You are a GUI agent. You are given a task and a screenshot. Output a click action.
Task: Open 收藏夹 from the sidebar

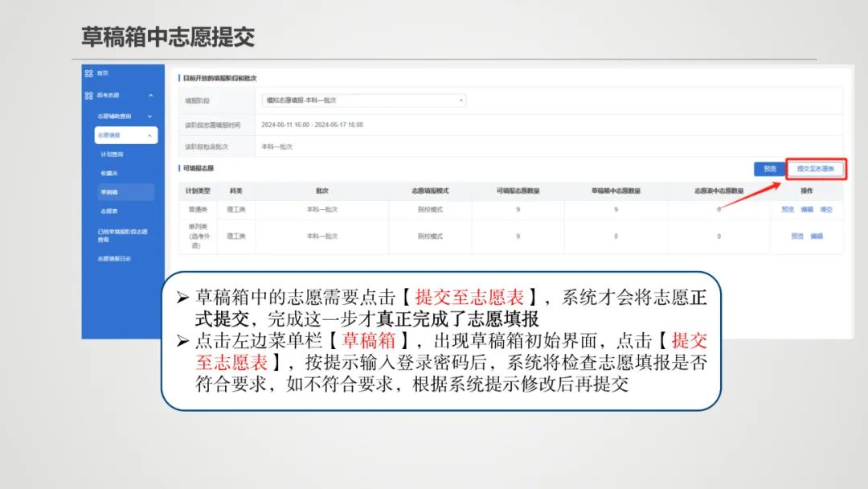110,171
